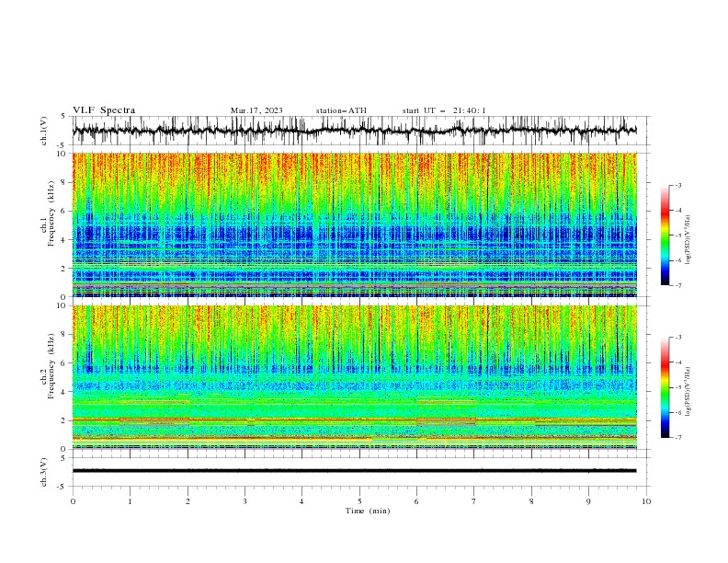Click the "-3" tick on ch.1 color bar

(678, 185)
